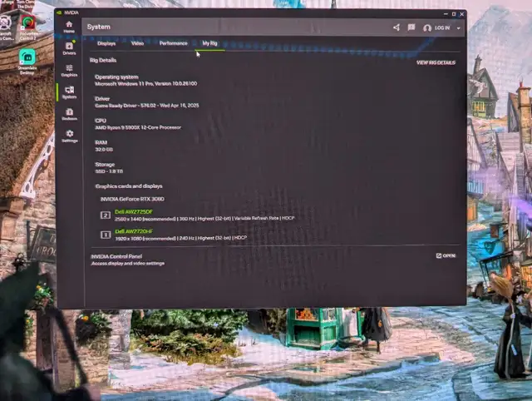This screenshot has width=532, height=401.
Task: Select the My Rig tab
Action: pos(209,43)
